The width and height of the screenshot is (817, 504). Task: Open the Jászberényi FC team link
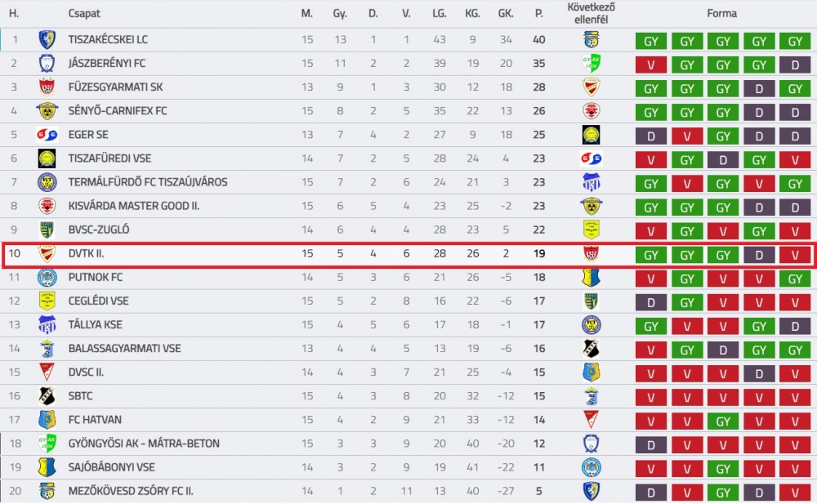click(107, 64)
